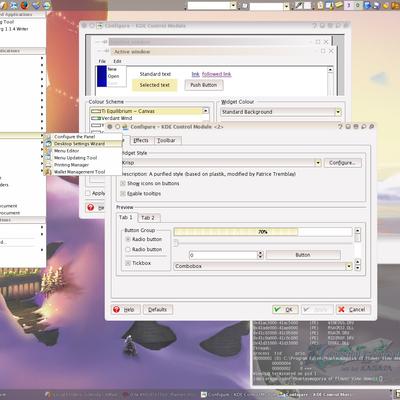Click Open in the preview menu
The height and width of the screenshot is (400, 400).
[x=113, y=76]
